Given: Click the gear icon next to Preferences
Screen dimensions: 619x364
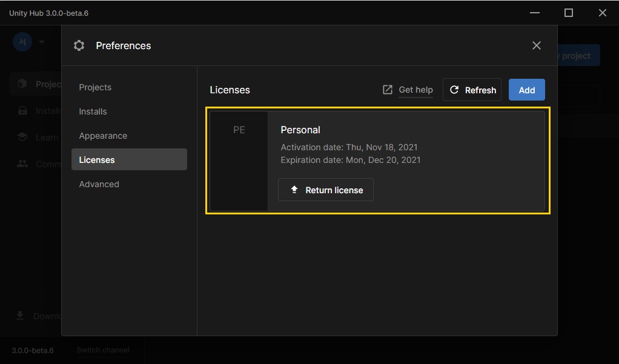Looking at the screenshot, I should click(x=79, y=45).
